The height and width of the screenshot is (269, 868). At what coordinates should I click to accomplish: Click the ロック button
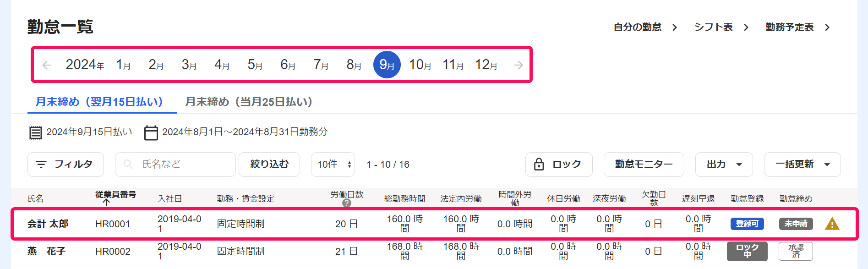pos(559,165)
